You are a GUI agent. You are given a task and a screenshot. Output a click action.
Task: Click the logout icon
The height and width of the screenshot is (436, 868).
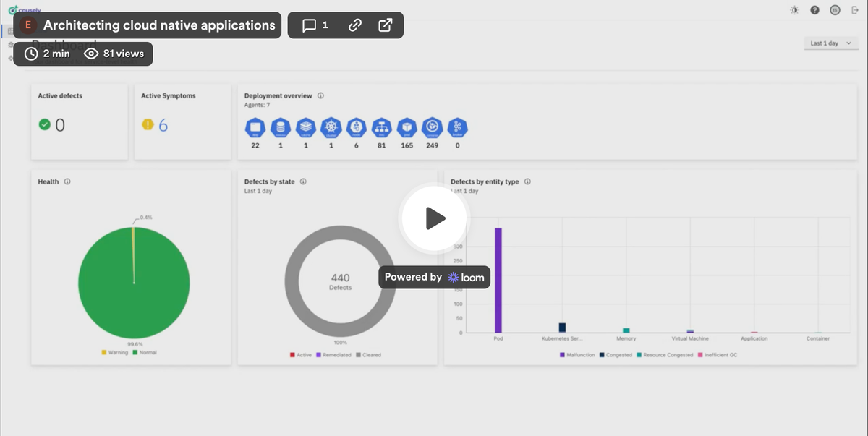pos(854,10)
